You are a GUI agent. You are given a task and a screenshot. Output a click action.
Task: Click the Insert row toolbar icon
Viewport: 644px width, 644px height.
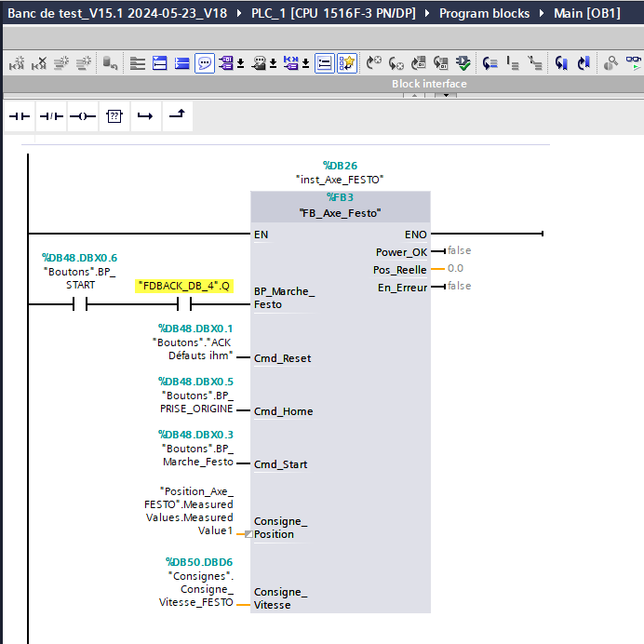pos(61,63)
